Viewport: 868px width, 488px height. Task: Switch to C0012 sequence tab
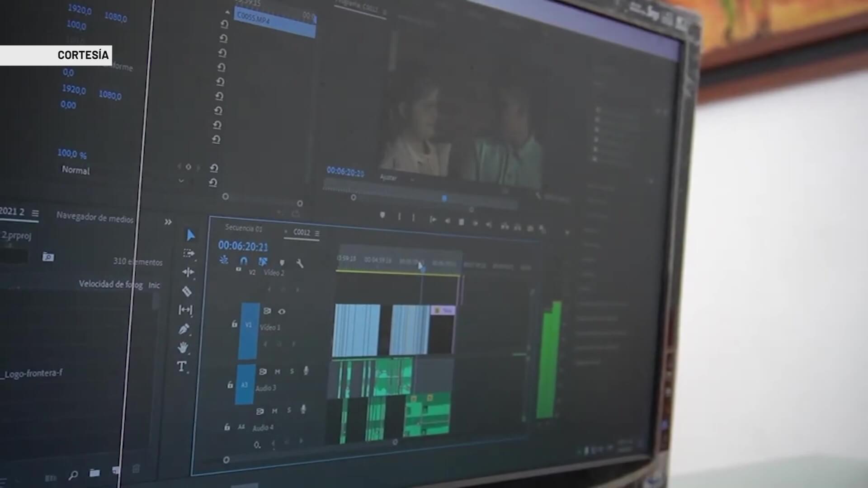point(302,232)
